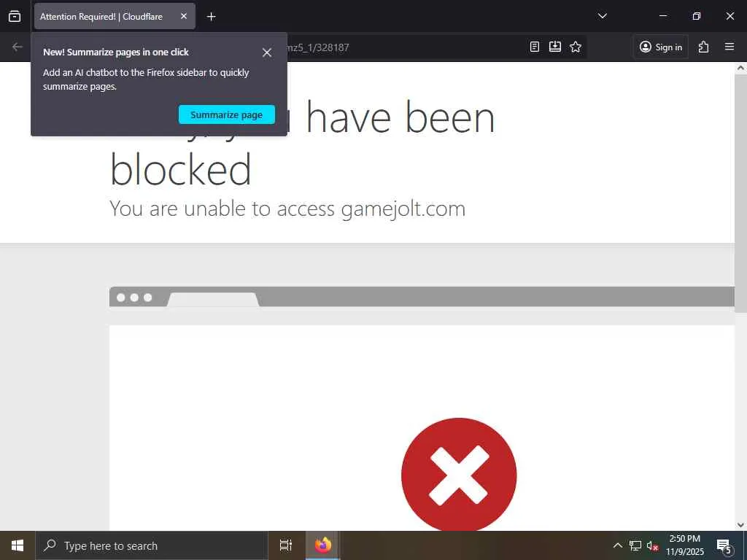Screen dimensions: 747x560
Task: Click the page scrollbar thumb
Action: coord(740,192)
